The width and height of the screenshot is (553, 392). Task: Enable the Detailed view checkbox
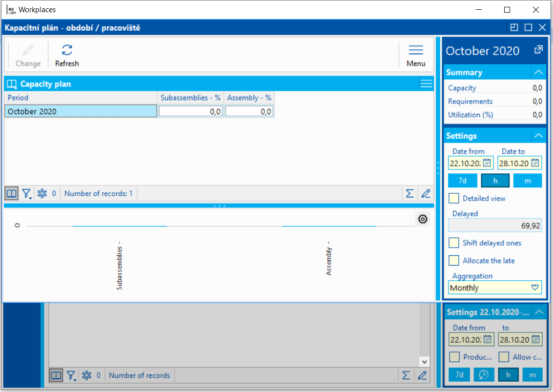click(454, 198)
